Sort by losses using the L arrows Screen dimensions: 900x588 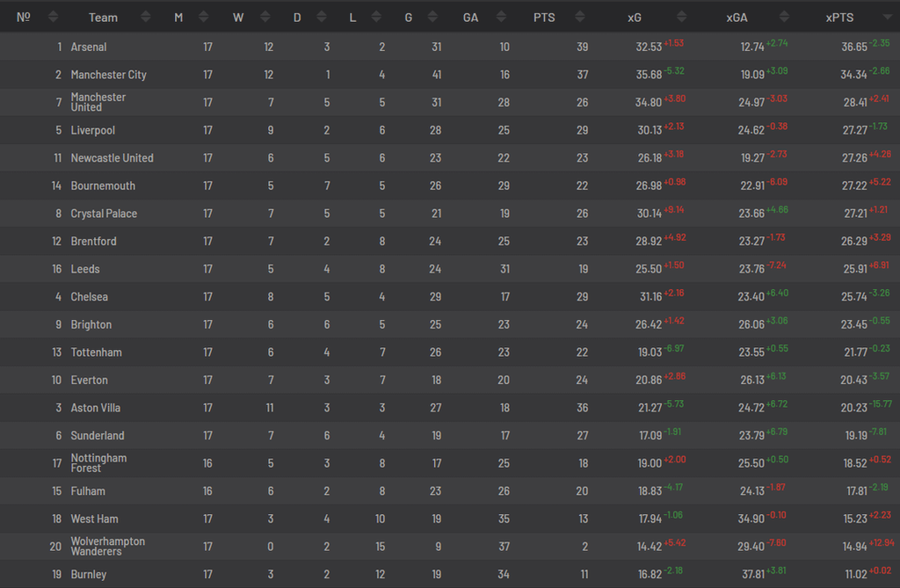376,17
